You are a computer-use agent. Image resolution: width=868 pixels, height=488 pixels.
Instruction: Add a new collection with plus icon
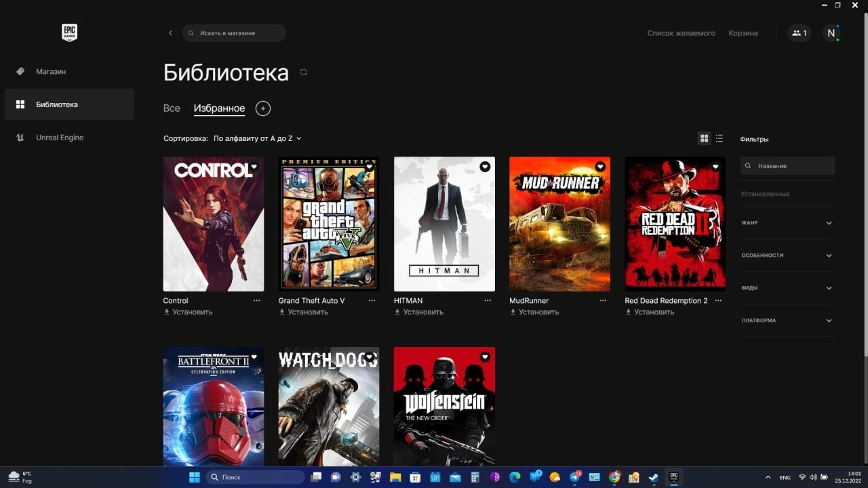pyautogui.click(x=263, y=108)
